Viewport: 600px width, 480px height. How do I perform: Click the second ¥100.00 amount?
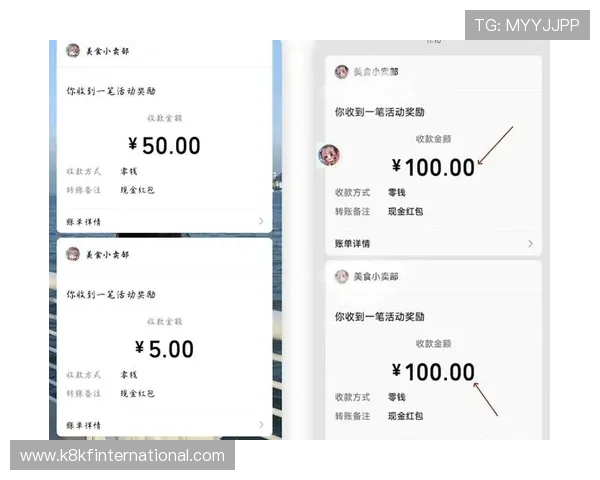pyautogui.click(x=433, y=372)
